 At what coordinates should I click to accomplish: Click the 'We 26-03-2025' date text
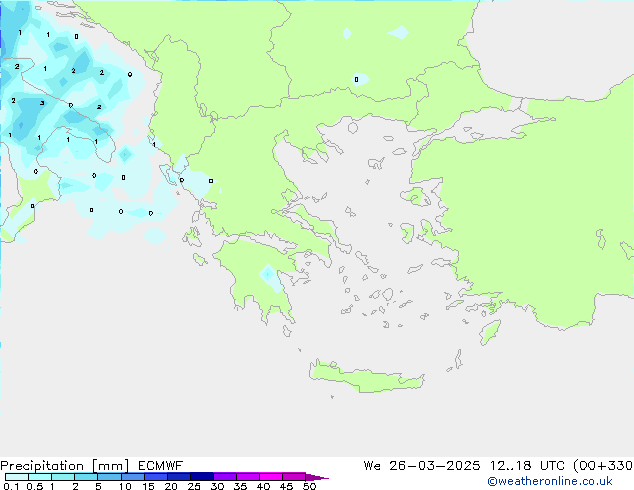[422, 466]
